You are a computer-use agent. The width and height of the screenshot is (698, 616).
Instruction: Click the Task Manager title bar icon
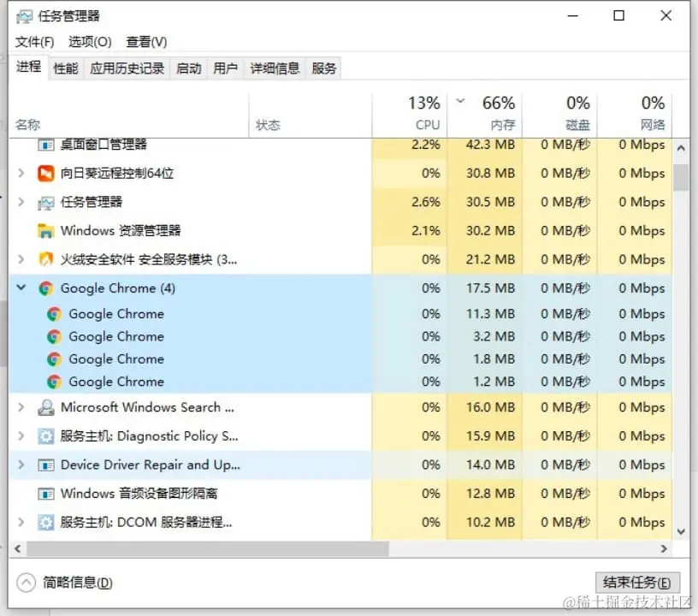pyautogui.click(x=24, y=16)
